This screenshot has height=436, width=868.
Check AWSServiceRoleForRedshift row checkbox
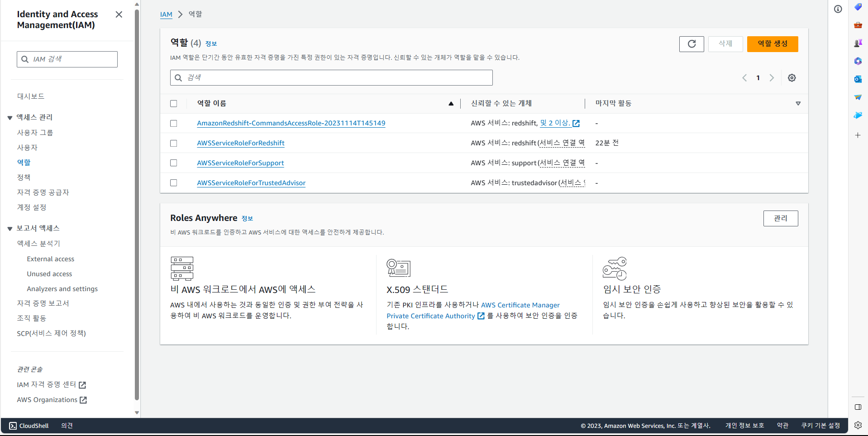point(174,143)
